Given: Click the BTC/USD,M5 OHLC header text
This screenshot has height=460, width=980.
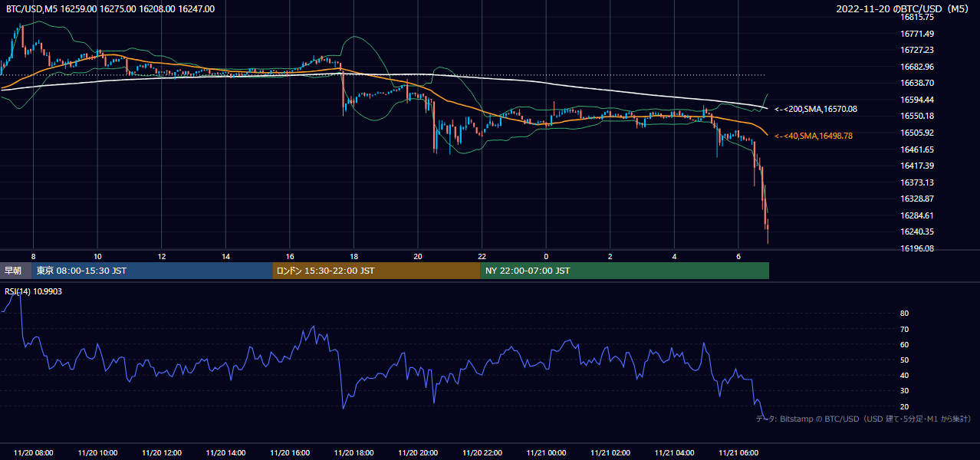Looking at the screenshot, I should tap(110, 9).
